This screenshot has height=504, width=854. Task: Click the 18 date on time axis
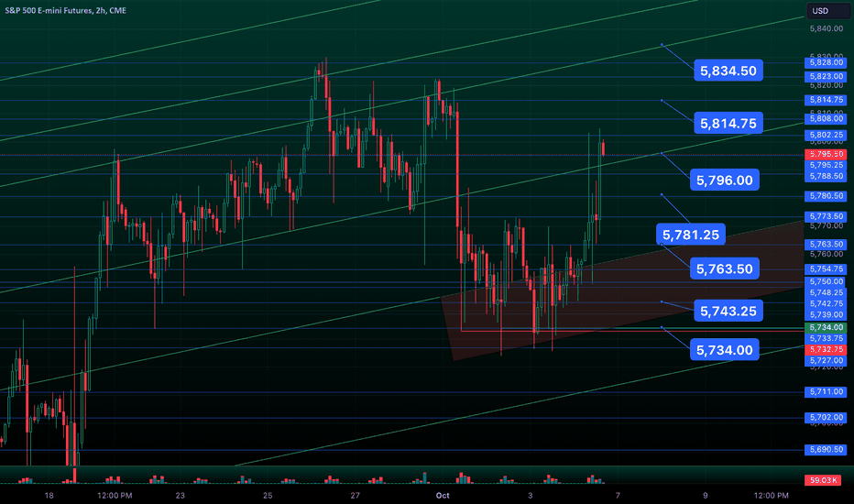click(49, 496)
